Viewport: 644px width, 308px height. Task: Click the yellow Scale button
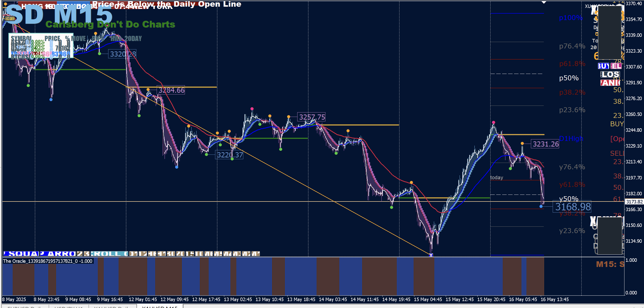[9, 19]
